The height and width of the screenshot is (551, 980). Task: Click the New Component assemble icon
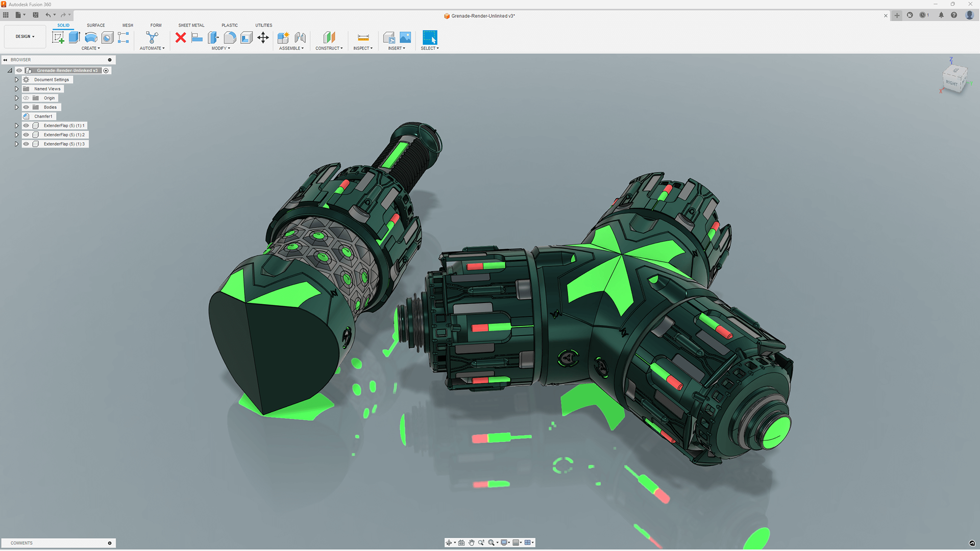[283, 37]
